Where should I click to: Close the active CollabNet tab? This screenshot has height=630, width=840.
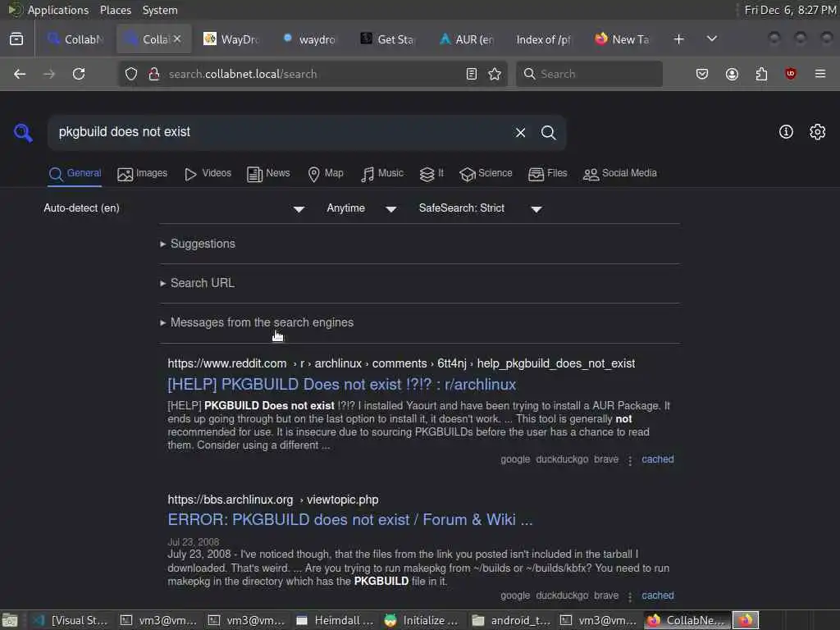pyautogui.click(x=177, y=39)
